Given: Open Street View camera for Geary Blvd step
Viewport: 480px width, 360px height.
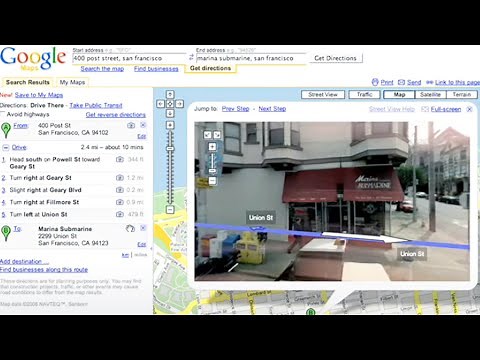Looking at the screenshot, I should 120,190.
